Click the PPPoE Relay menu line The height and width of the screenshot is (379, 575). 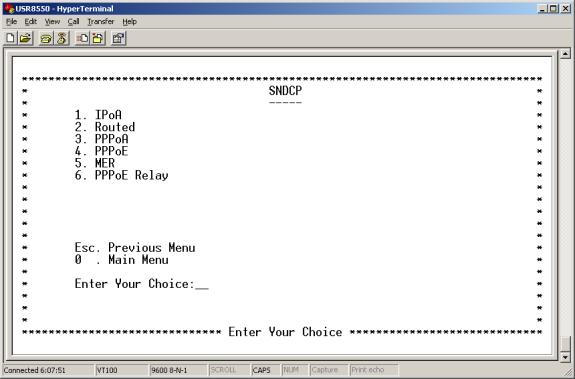click(121, 175)
